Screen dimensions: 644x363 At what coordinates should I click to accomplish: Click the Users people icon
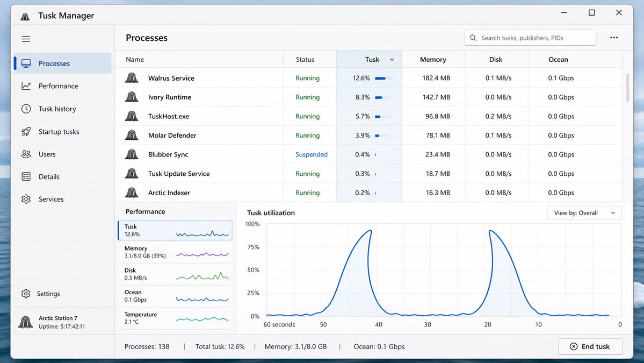26,154
